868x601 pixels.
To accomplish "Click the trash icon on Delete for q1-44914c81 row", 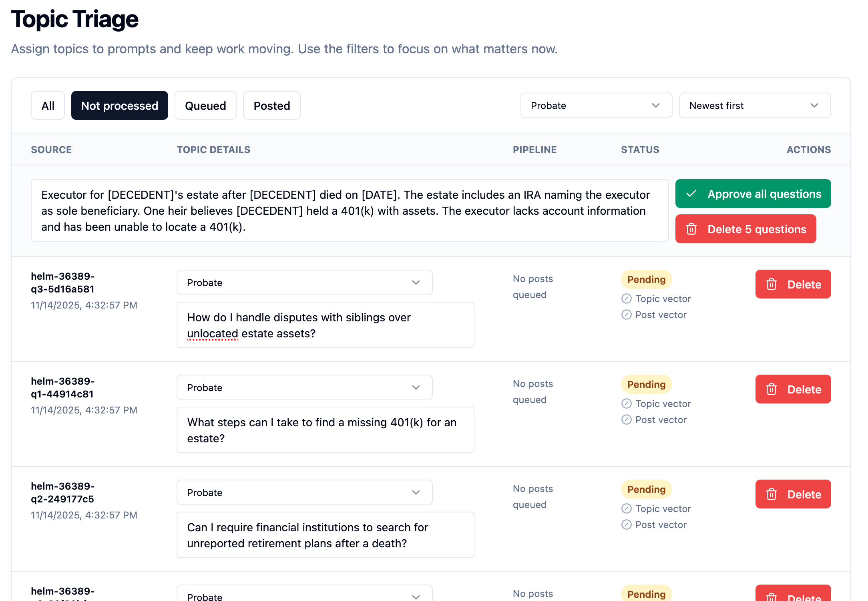I will click(772, 389).
